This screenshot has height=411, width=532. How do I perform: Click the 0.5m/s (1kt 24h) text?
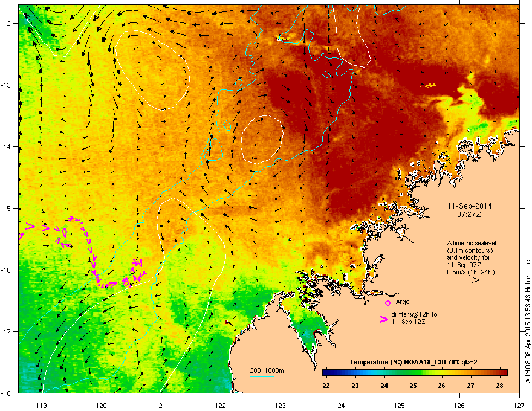470,273
